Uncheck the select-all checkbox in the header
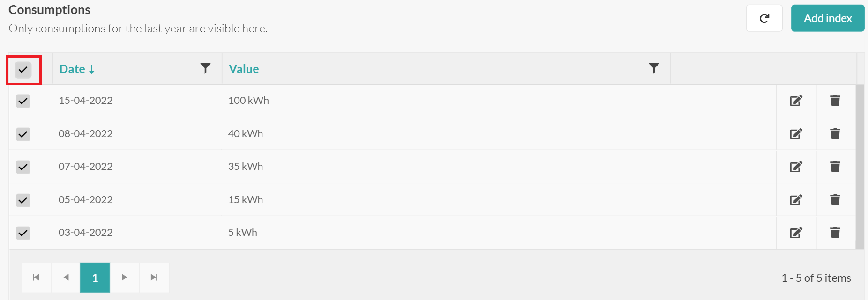868x300 pixels. pyautogui.click(x=23, y=70)
